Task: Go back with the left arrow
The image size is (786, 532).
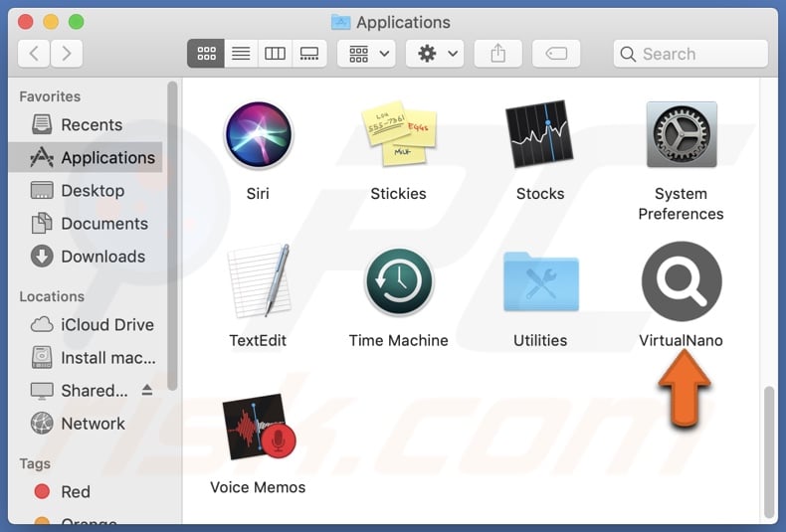Action: coord(34,53)
